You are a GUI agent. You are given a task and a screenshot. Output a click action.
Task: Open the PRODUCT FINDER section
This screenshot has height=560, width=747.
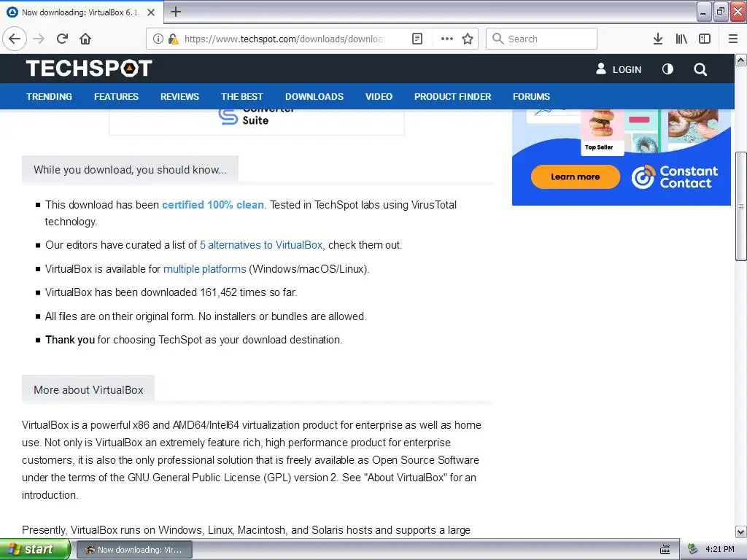(x=452, y=97)
